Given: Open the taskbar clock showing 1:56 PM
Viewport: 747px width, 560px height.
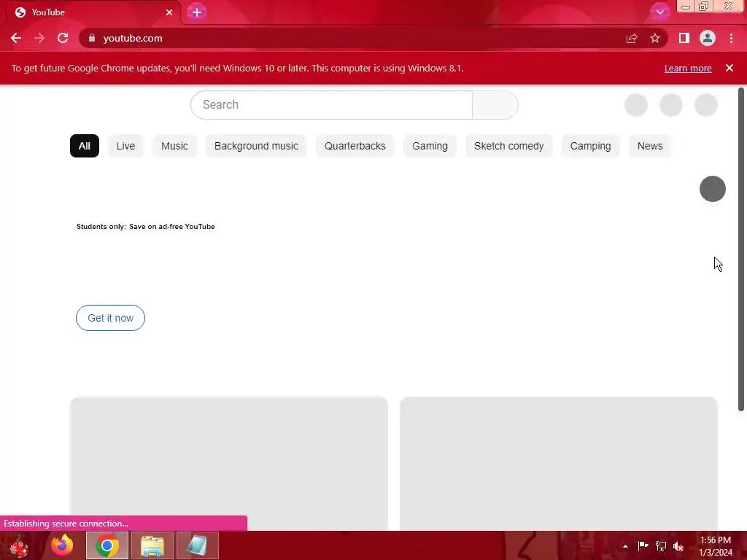Looking at the screenshot, I should tap(716, 546).
